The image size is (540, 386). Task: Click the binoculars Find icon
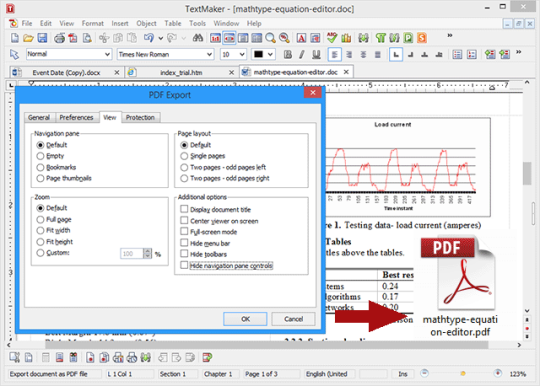click(198, 38)
